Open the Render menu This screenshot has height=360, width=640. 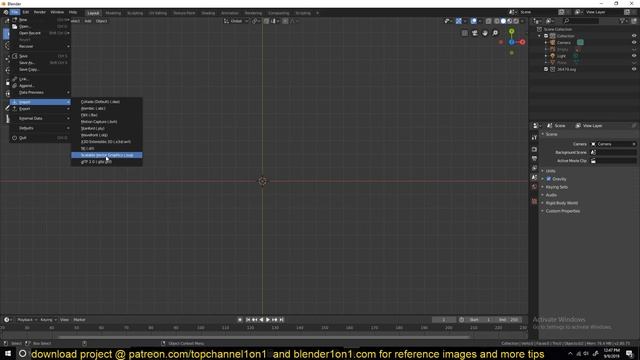[x=40, y=12]
